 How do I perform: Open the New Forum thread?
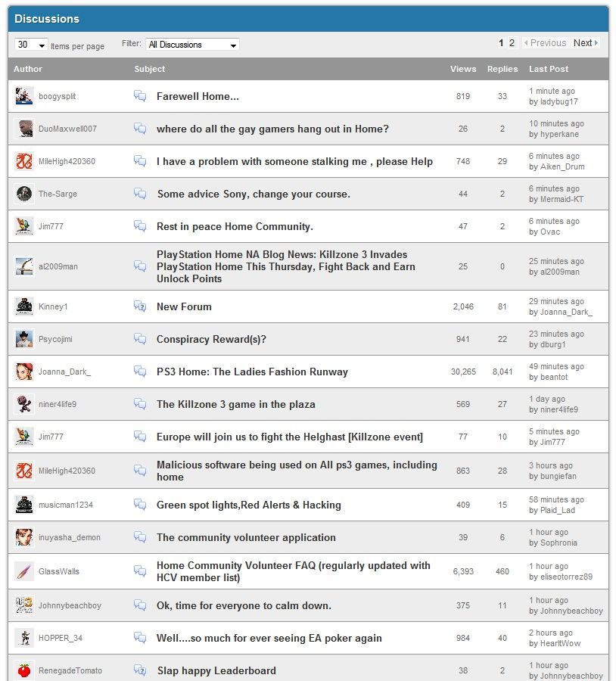184,306
